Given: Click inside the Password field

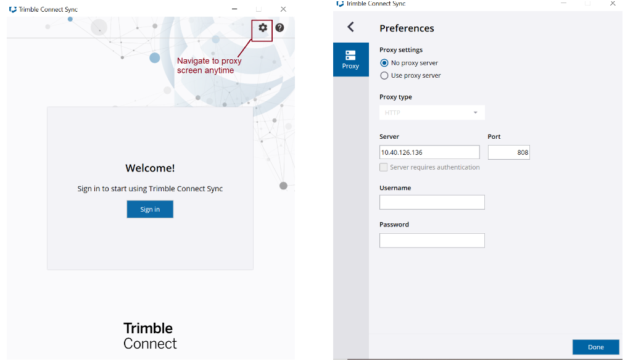Looking at the screenshot, I should 432,240.
